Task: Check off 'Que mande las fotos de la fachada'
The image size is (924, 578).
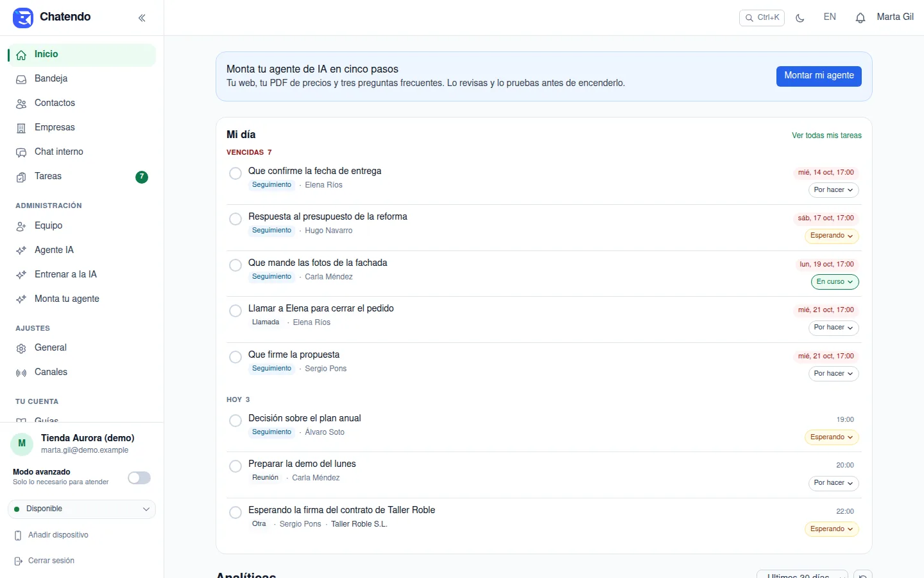Action: (x=235, y=265)
